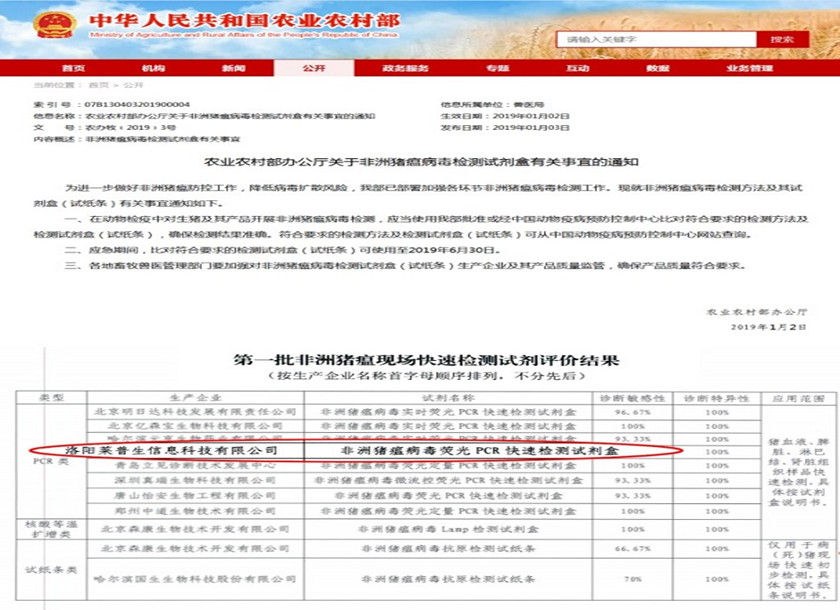Focus the keyword search input field
This screenshot has height=610, width=840.
tap(656, 39)
